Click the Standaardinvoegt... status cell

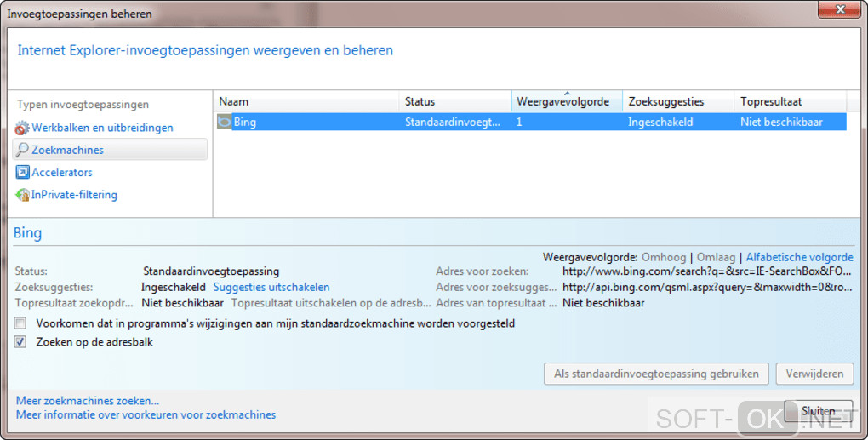point(452,122)
